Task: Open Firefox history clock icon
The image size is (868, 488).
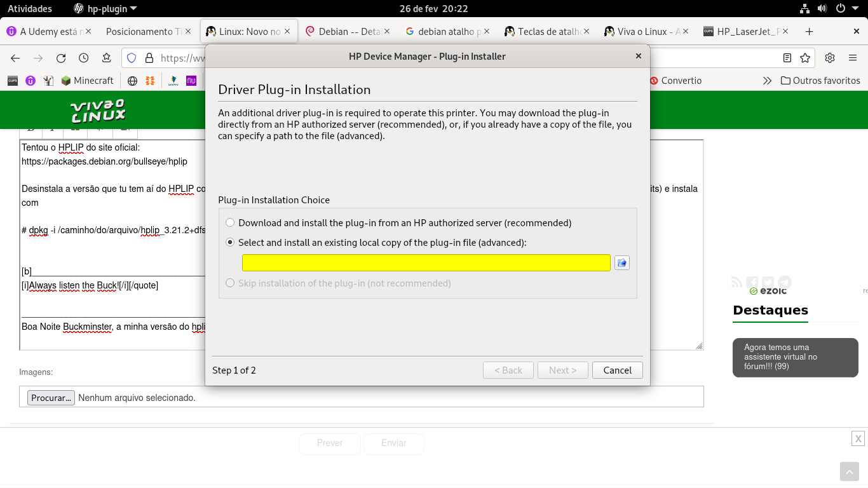Action: [x=84, y=58]
